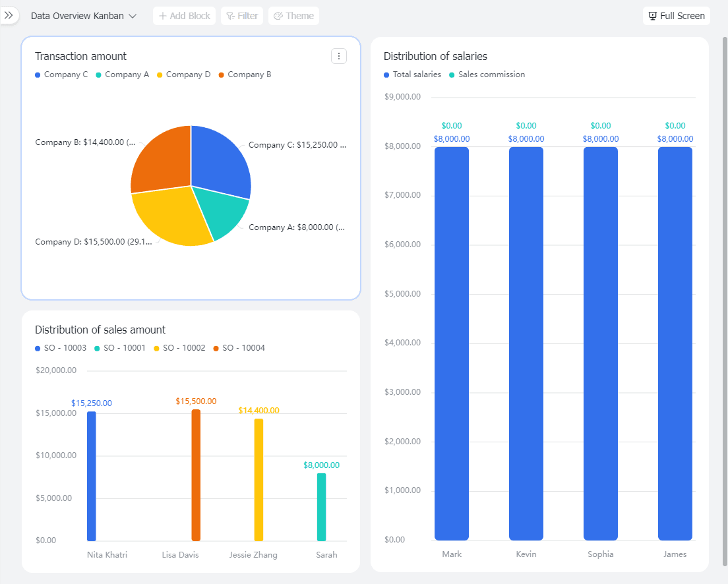Click the Mark axis label
This screenshot has height=584, width=728.
(x=452, y=554)
